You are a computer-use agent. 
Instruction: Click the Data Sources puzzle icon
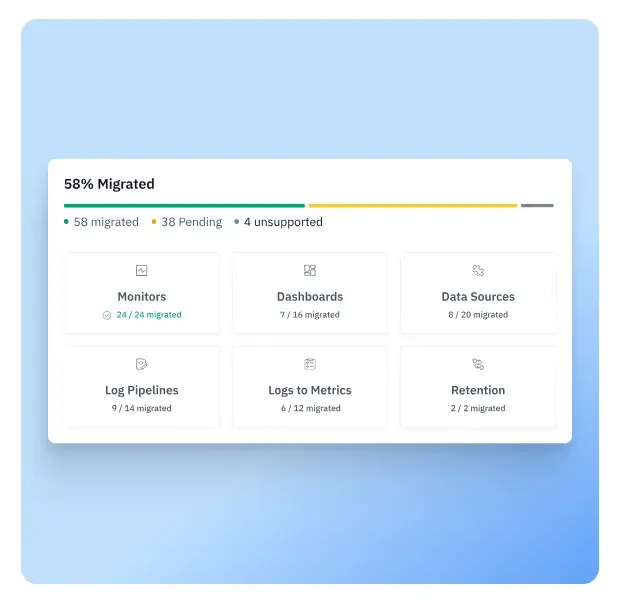point(478,270)
